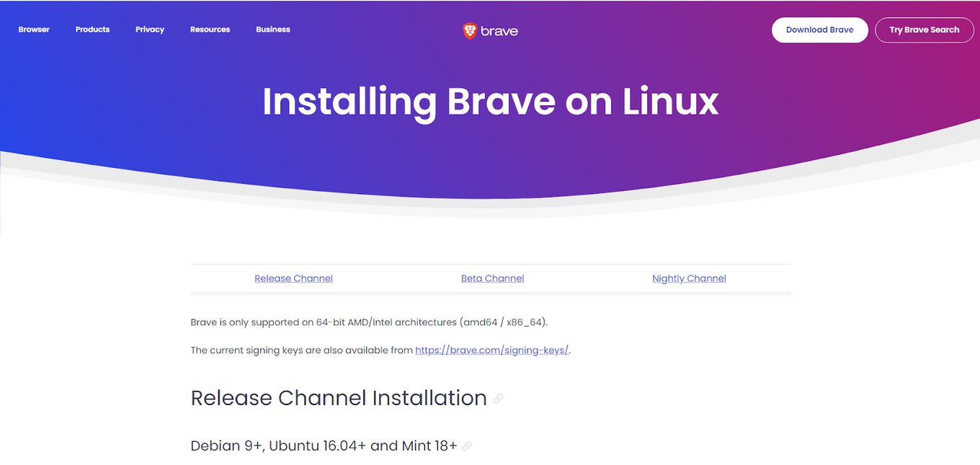Image resolution: width=980 pixels, height=465 pixels.
Task: Open the Business menu
Action: click(273, 30)
